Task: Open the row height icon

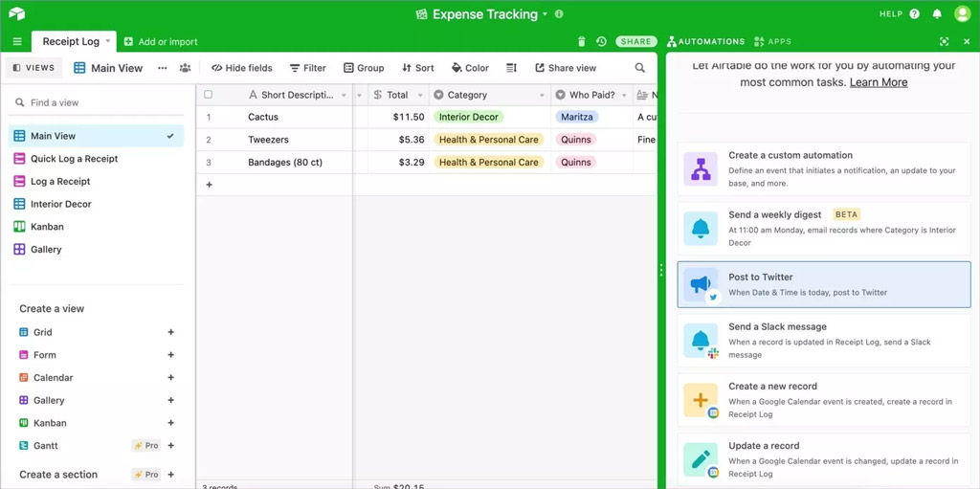Action: (511, 68)
